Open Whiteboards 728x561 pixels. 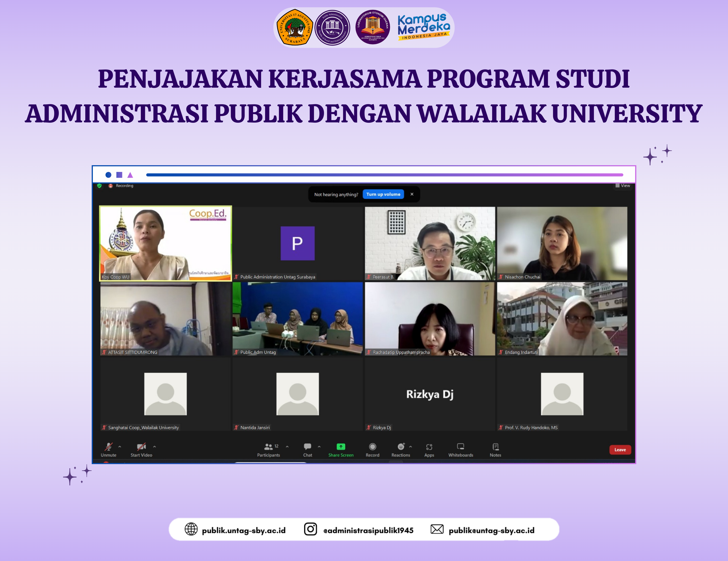[x=460, y=450]
